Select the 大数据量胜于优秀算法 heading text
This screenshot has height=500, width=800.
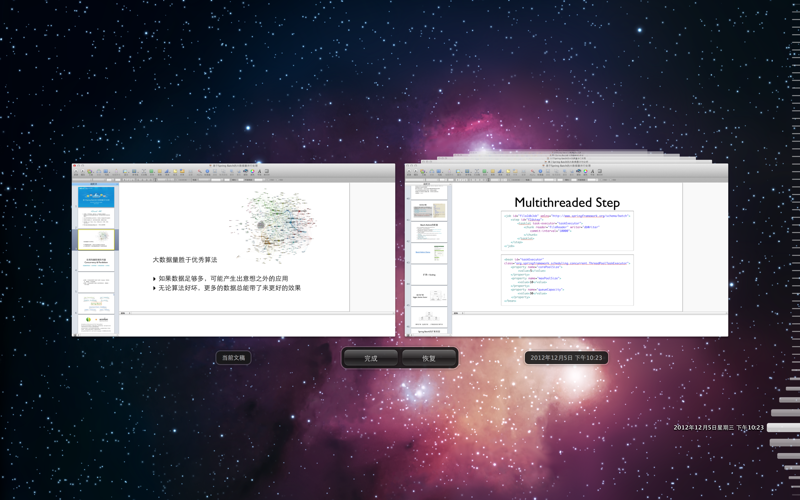[185, 260]
